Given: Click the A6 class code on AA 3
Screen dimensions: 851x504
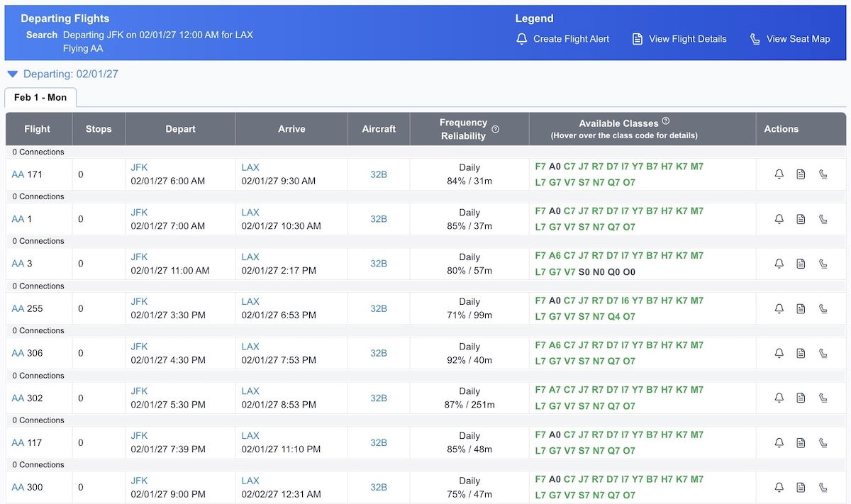Looking at the screenshot, I should tap(555, 256).
